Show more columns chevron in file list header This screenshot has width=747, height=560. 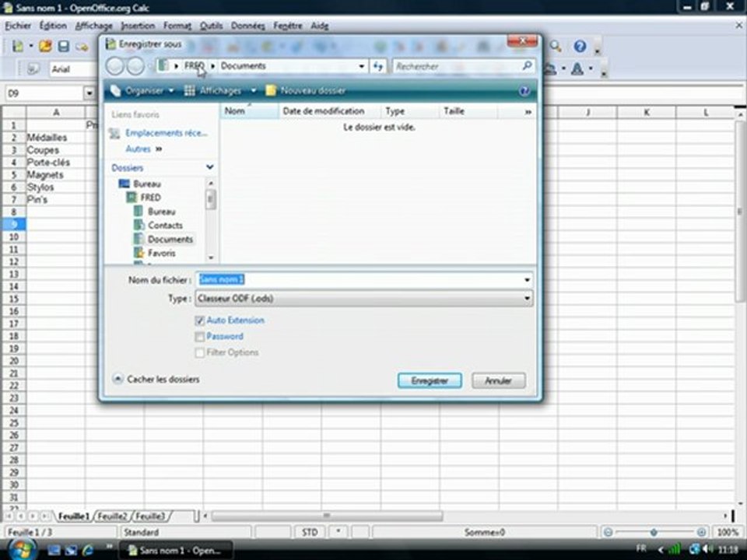click(x=528, y=111)
